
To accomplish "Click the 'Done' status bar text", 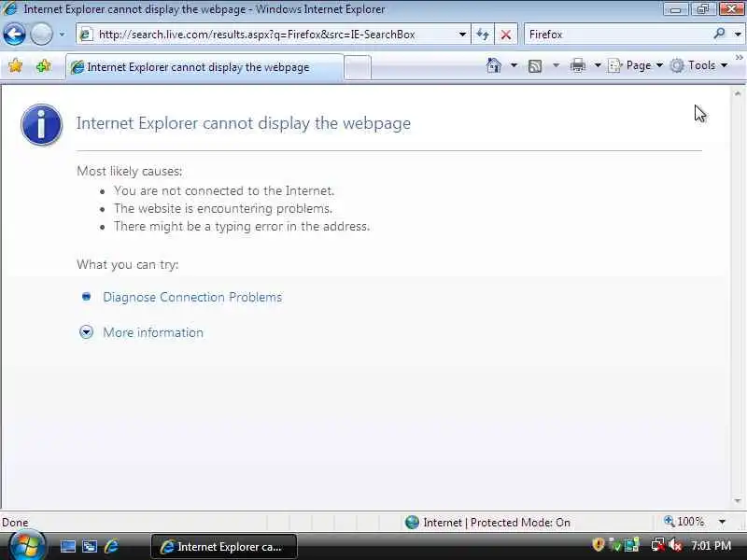I will point(15,523).
